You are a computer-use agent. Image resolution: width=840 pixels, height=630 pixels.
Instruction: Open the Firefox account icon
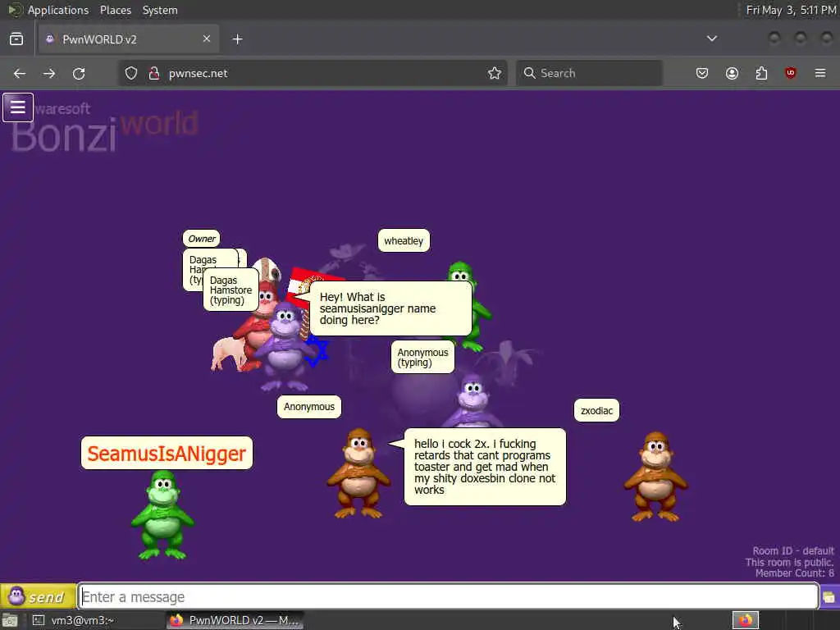tap(732, 73)
